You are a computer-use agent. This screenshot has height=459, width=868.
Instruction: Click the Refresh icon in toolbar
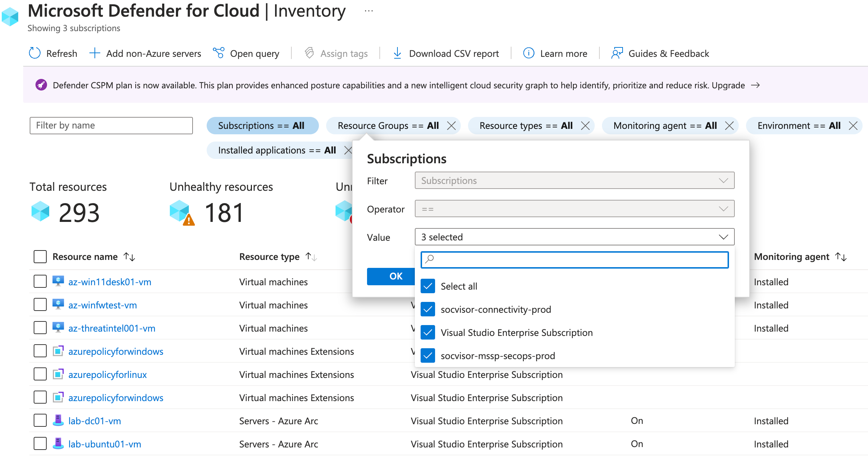tap(35, 53)
